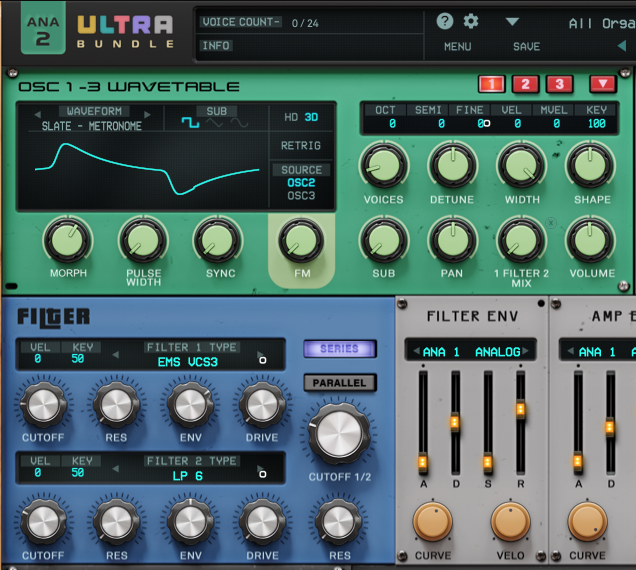Click the SYNC knob
Screen dimensions: 636x570
218,240
